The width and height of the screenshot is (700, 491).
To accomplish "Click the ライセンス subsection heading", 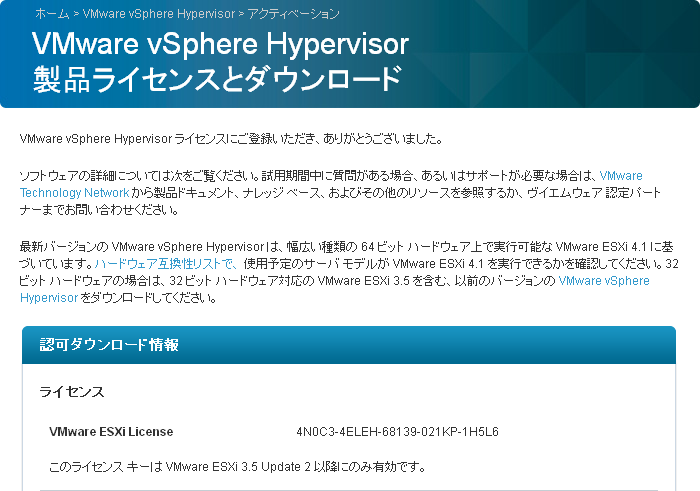I will point(72,392).
